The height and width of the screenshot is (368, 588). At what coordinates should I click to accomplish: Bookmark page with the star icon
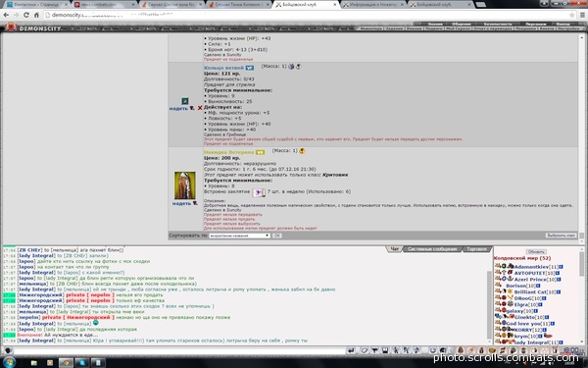tap(571, 15)
